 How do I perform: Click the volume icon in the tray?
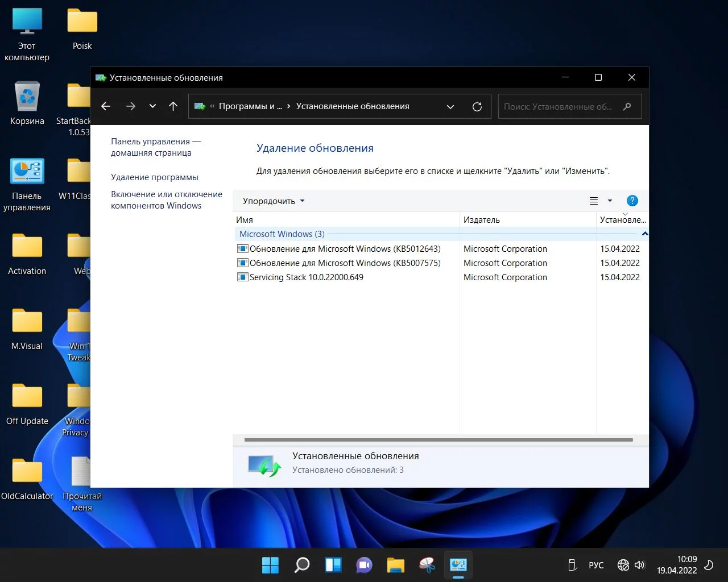point(640,565)
